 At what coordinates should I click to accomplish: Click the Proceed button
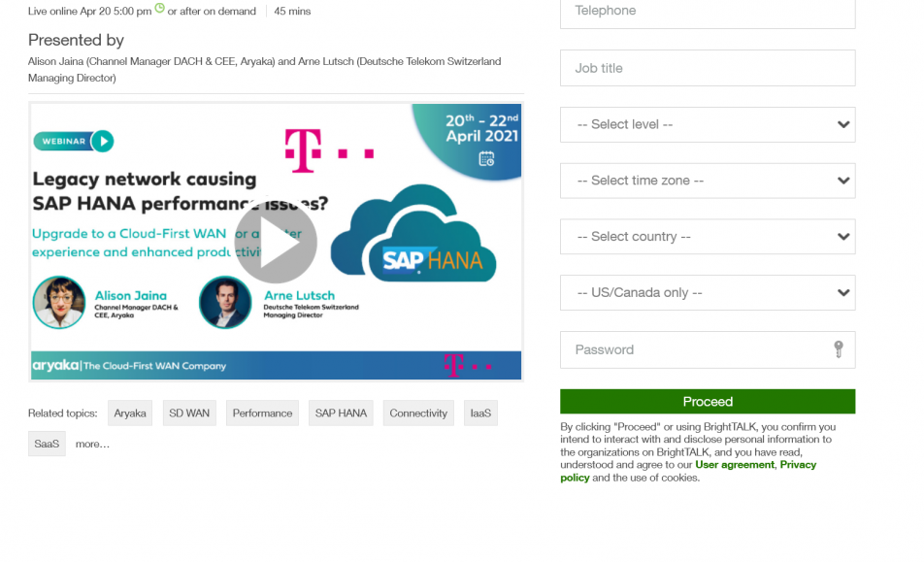[708, 401]
